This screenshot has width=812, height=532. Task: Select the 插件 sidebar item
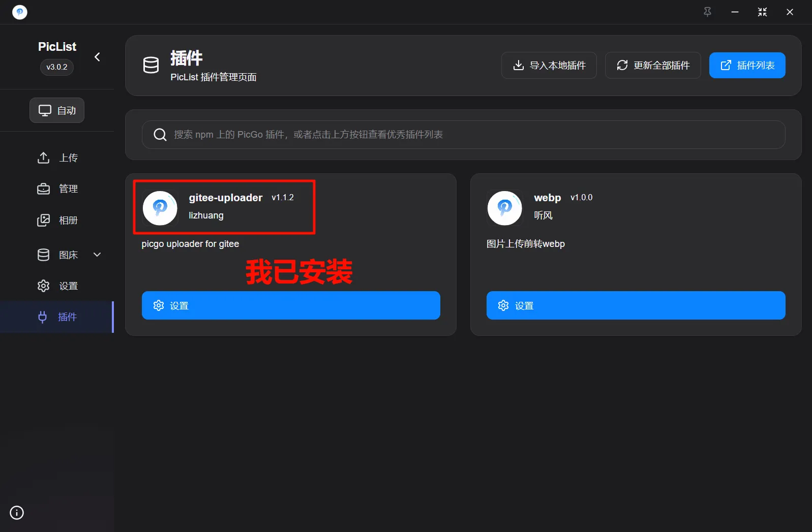pos(56,317)
